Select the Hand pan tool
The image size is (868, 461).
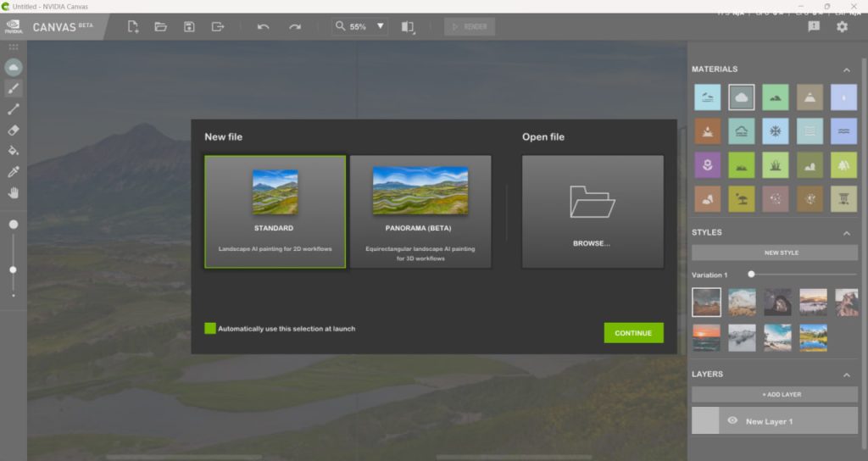[14, 192]
